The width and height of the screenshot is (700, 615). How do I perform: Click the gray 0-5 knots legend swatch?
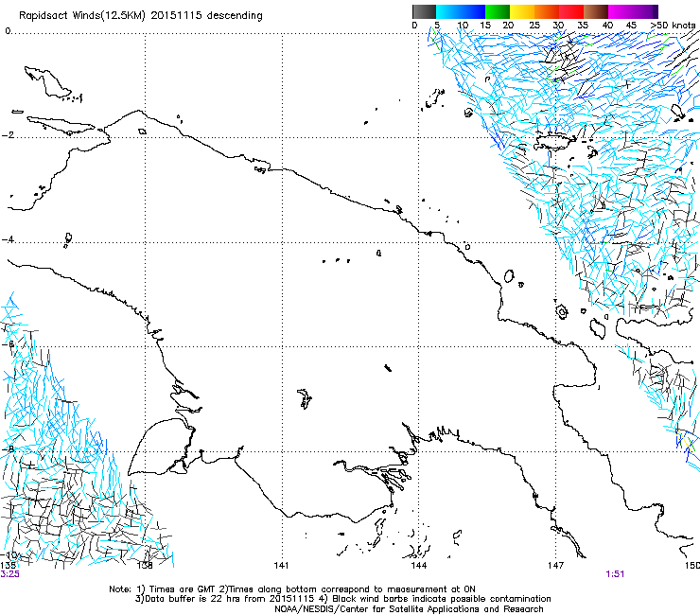[424, 11]
